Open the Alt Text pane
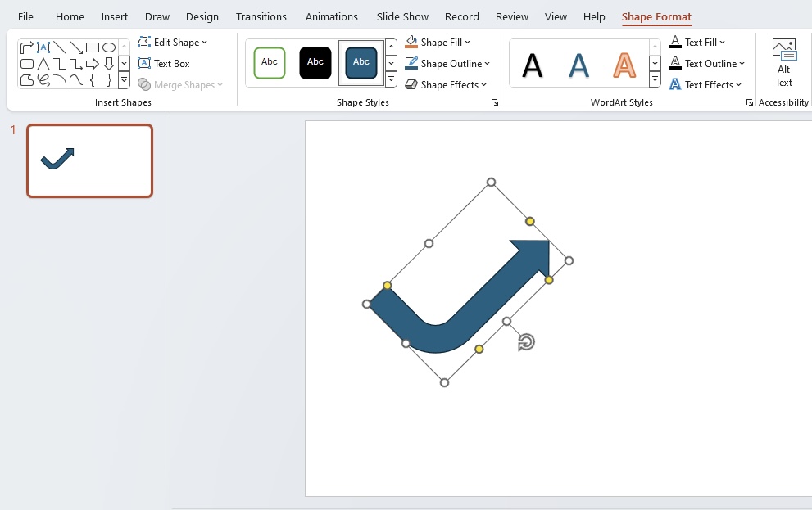This screenshot has height=510, width=812. [x=783, y=64]
